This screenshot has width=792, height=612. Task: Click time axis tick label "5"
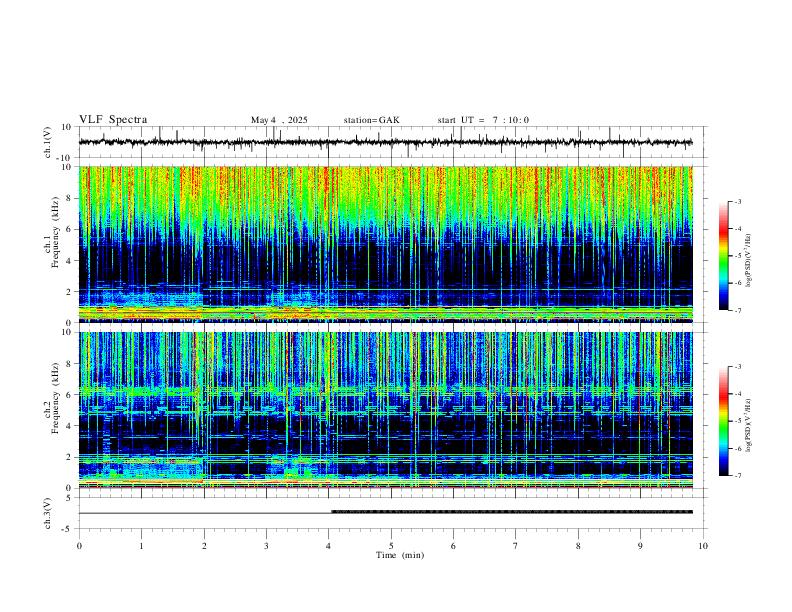click(x=391, y=546)
